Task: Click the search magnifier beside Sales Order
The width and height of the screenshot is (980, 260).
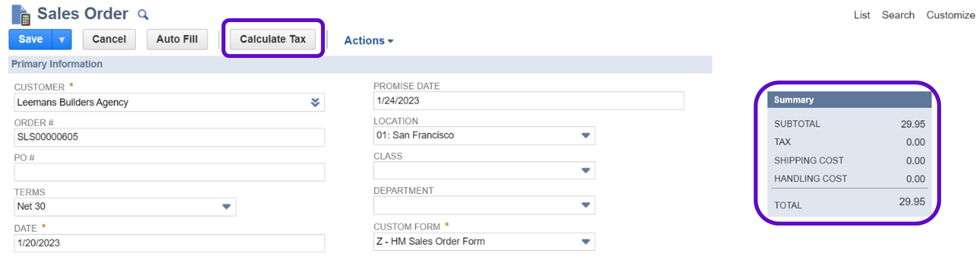Action: tap(143, 15)
